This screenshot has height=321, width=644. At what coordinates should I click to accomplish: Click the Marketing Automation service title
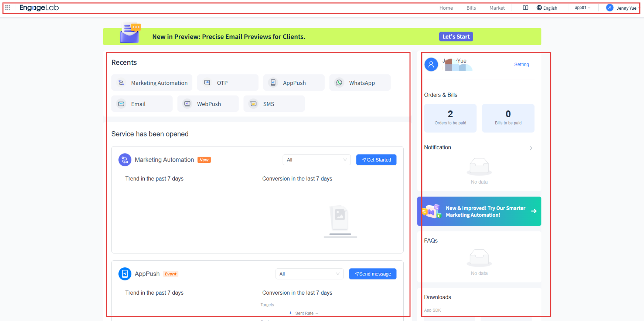tap(164, 160)
